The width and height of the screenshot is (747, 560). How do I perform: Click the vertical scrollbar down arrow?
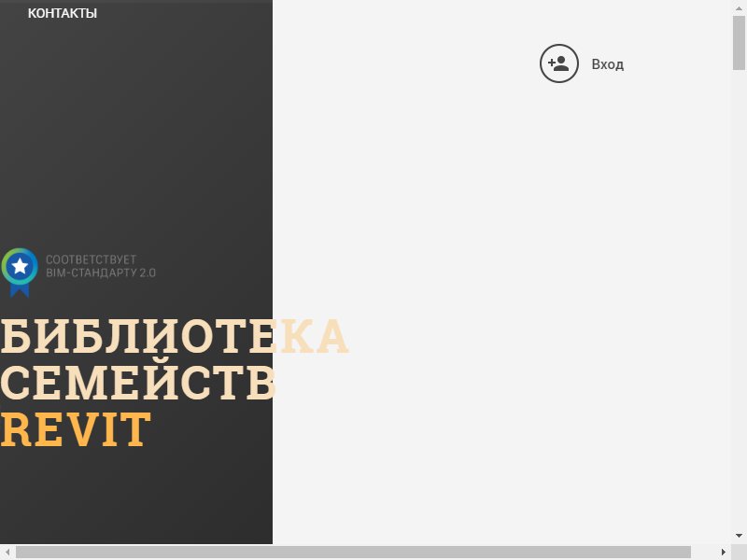coord(739,535)
